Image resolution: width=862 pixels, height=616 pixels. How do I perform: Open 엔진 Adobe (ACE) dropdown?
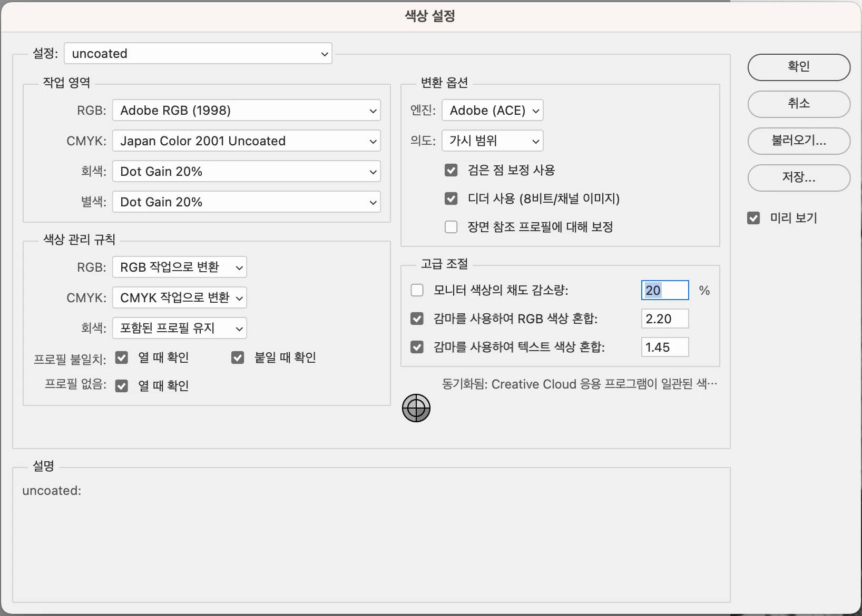tap(493, 111)
